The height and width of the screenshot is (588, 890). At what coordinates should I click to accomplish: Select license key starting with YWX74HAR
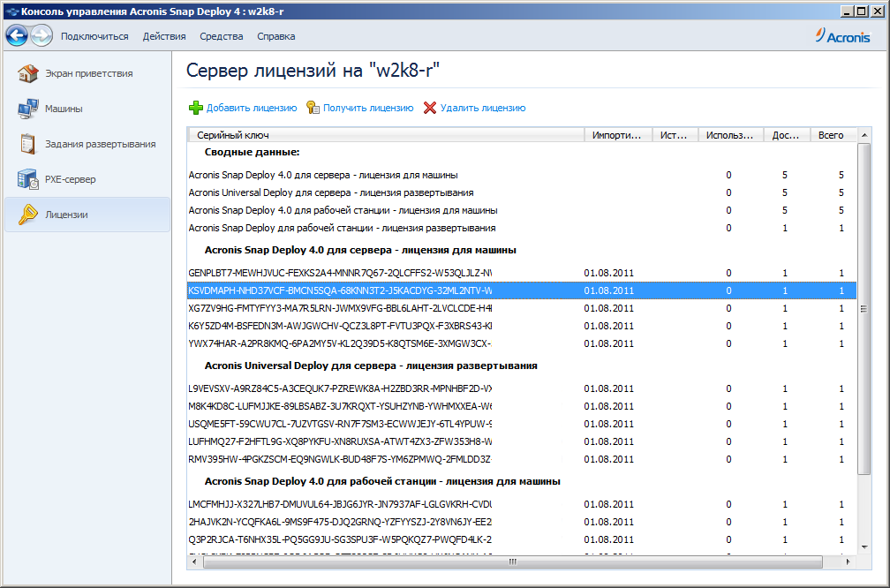pyautogui.click(x=522, y=343)
